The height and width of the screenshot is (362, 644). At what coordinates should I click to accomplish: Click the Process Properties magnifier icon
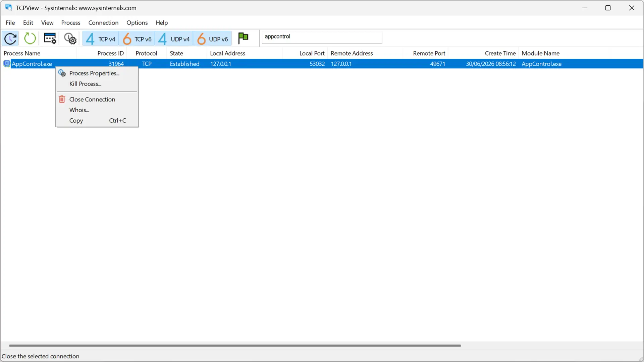62,73
